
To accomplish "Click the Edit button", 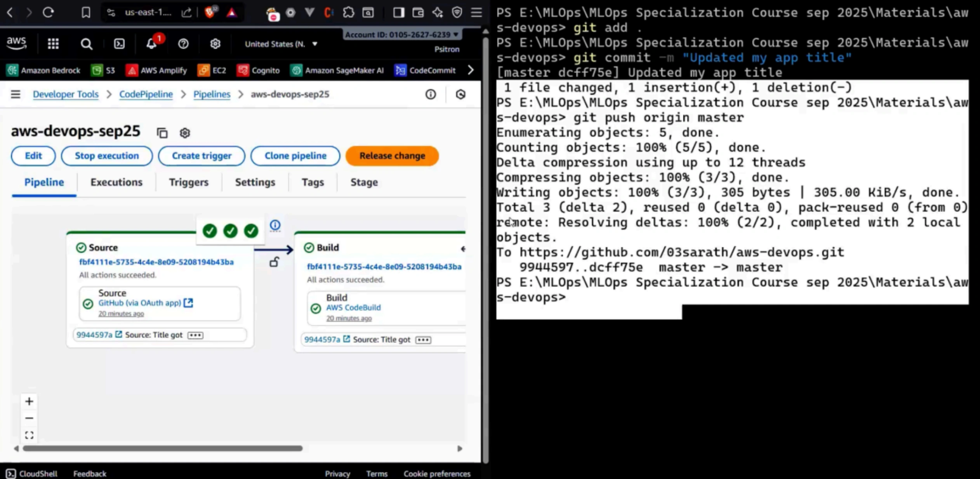I will 33,156.
